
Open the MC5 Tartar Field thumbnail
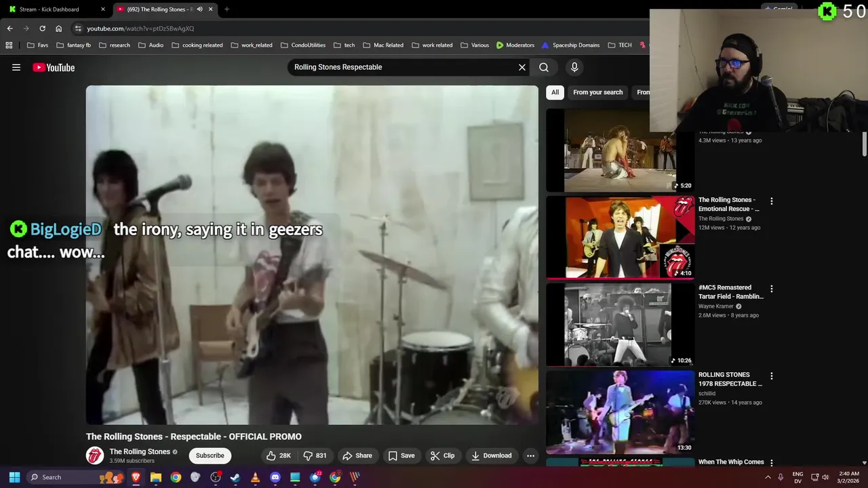coord(620,325)
